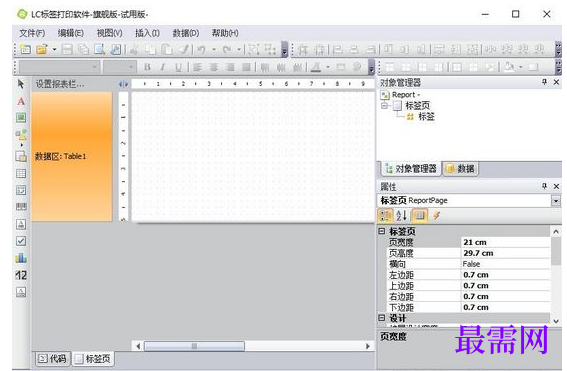Open the font size combo box

pyautogui.click(x=120, y=67)
